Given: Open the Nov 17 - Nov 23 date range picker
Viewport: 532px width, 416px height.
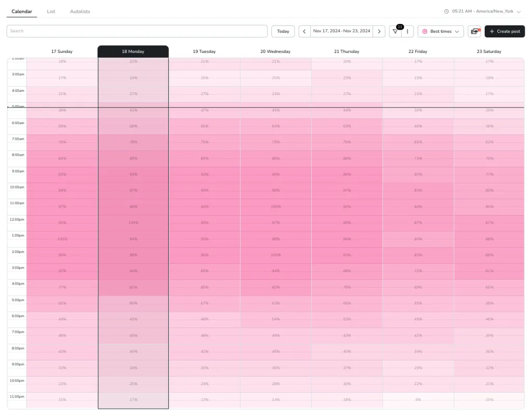Looking at the screenshot, I should click(342, 31).
